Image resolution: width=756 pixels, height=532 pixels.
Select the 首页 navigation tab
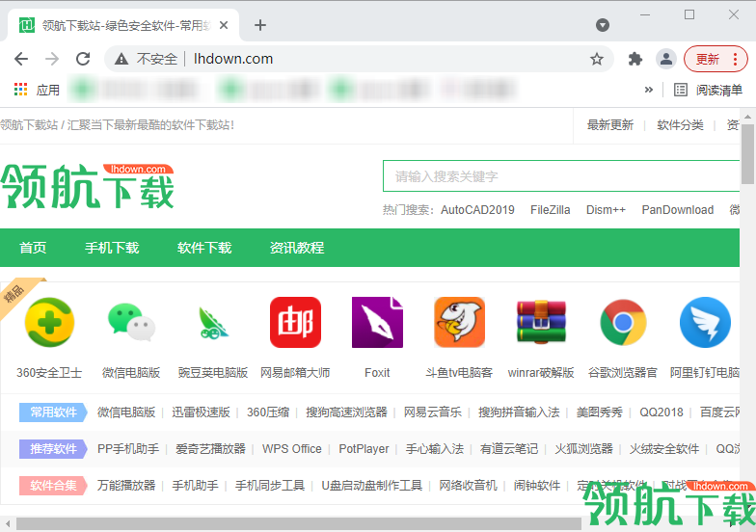tap(33, 248)
